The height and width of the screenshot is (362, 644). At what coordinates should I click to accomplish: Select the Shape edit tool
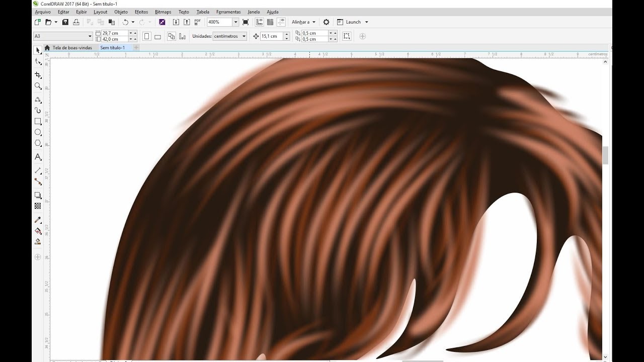pyautogui.click(x=38, y=62)
